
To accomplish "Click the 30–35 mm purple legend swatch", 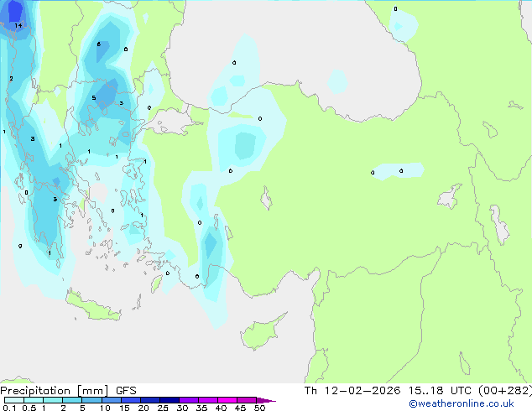I will coord(188,400).
